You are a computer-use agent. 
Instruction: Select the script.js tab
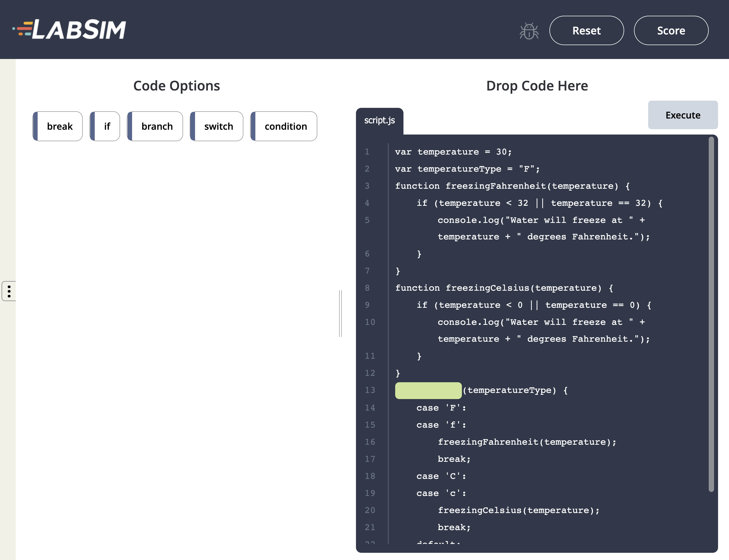[x=379, y=120]
